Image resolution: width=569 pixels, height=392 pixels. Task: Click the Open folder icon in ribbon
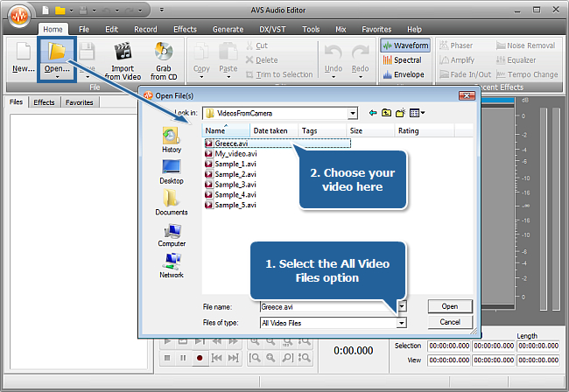coord(57,51)
